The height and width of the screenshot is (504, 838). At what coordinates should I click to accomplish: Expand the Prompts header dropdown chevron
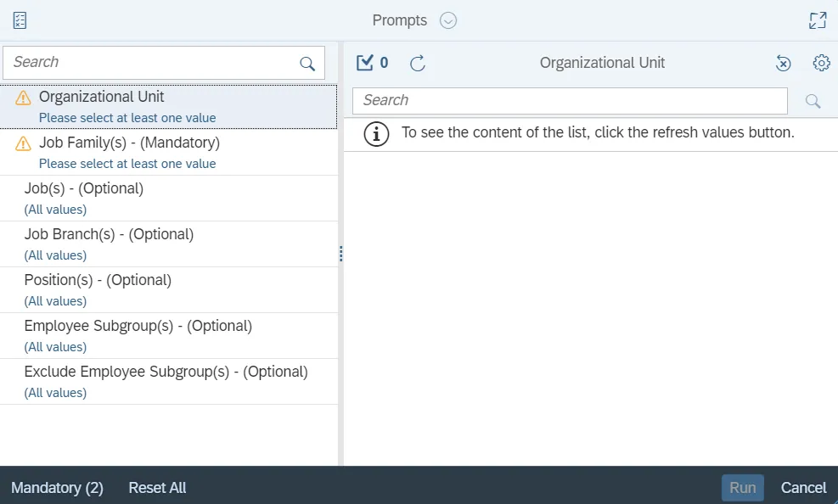click(x=448, y=20)
